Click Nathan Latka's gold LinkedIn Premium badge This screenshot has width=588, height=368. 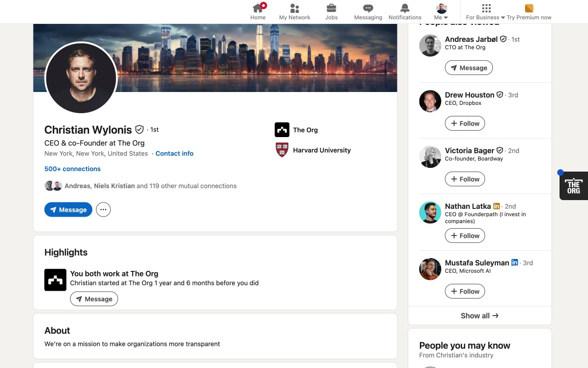496,206
